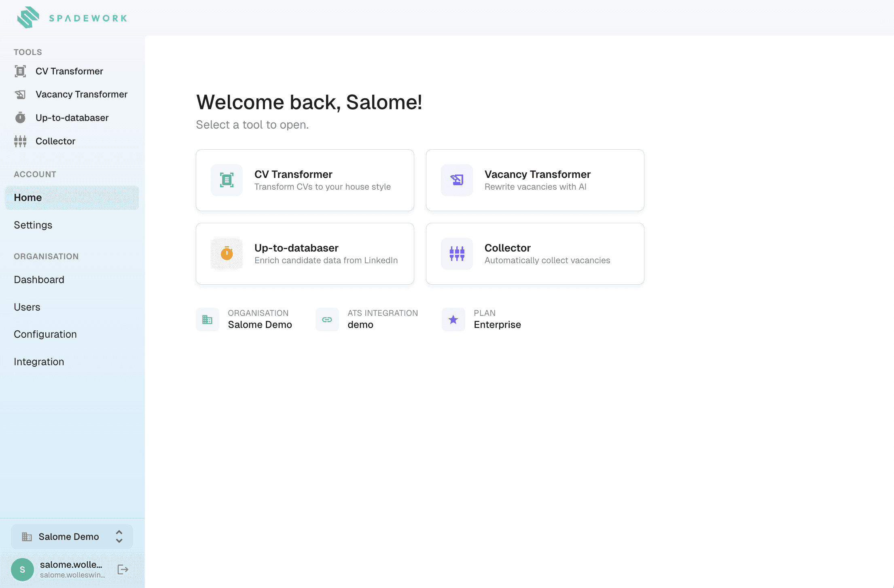Open the Integration sidebar link
This screenshot has width=894, height=588.
[39, 362]
